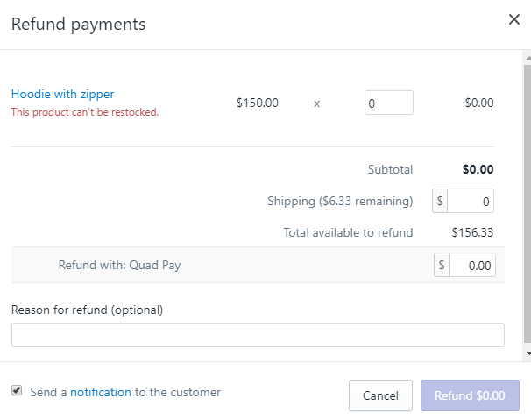Click the dollar sign beside Quad Pay amount
Screen dimensions: 531x420
tap(442, 265)
